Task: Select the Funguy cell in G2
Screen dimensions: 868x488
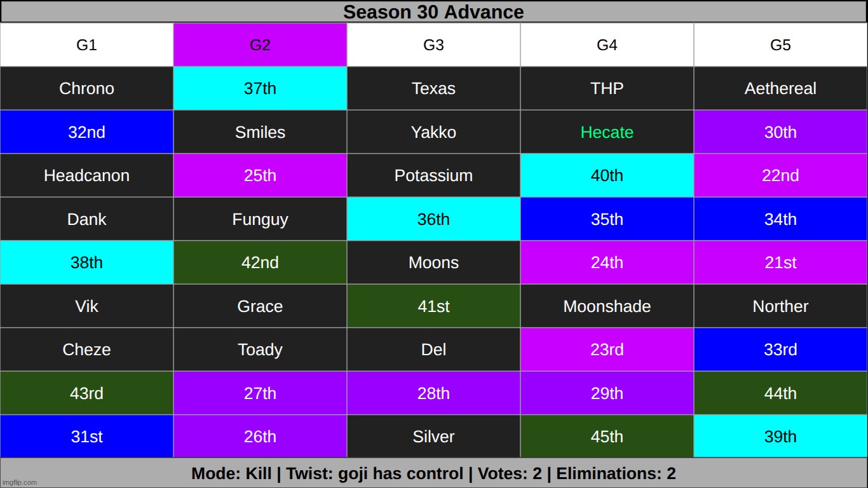Action: [x=260, y=219]
